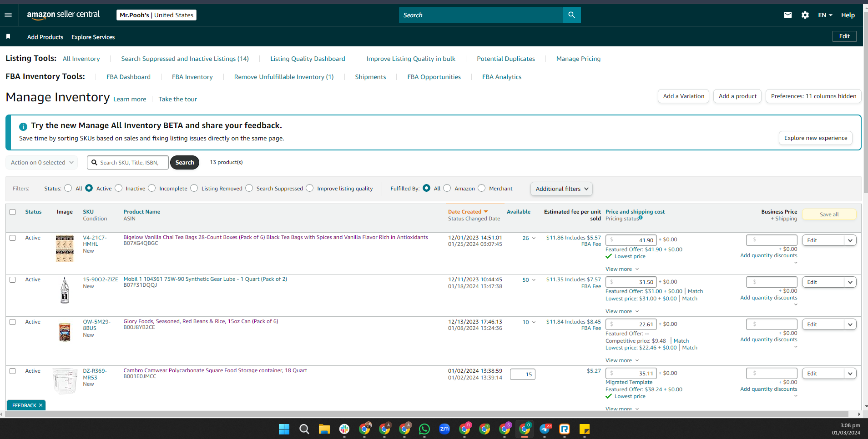The height and width of the screenshot is (439, 868).
Task: Open the settings gear icon
Action: coord(805,15)
